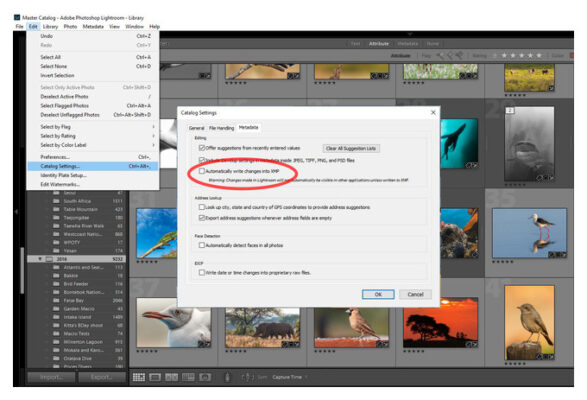Choose Catalog Settings in Edit menu
The image size is (587, 400).
pyautogui.click(x=93, y=166)
